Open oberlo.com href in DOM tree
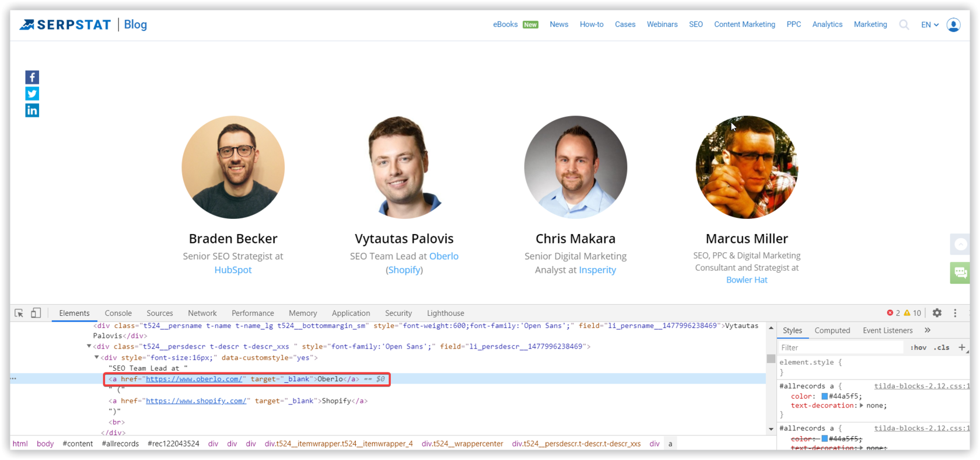This screenshot has height=460, width=980. [194, 379]
